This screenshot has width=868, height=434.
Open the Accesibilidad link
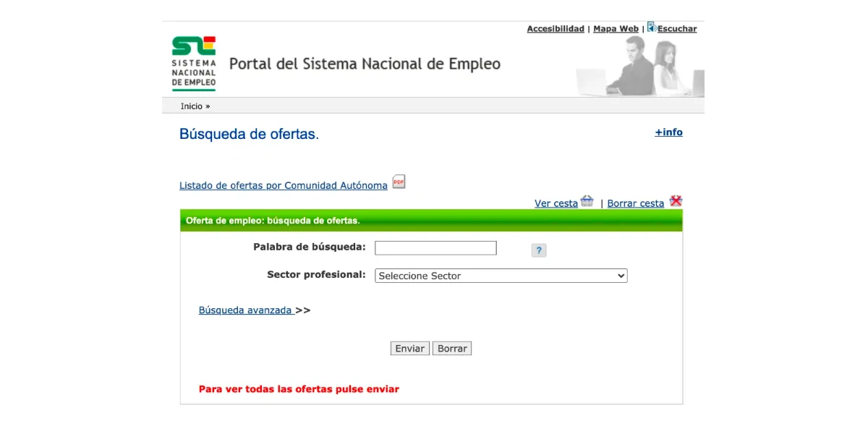[556, 29]
